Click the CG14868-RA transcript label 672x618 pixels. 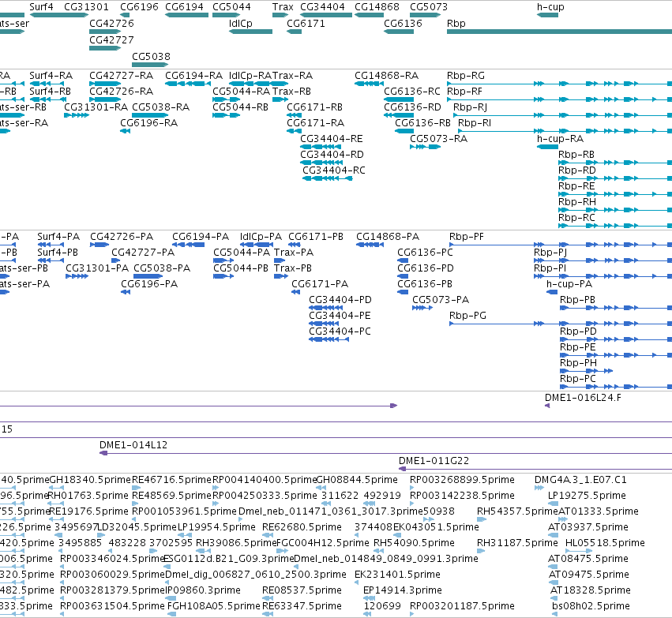click(x=387, y=76)
